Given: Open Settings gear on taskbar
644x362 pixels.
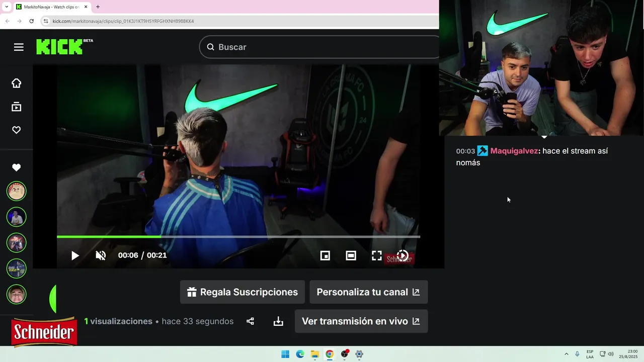Looking at the screenshot, I should pyautogui.click(x=359, y=354).
